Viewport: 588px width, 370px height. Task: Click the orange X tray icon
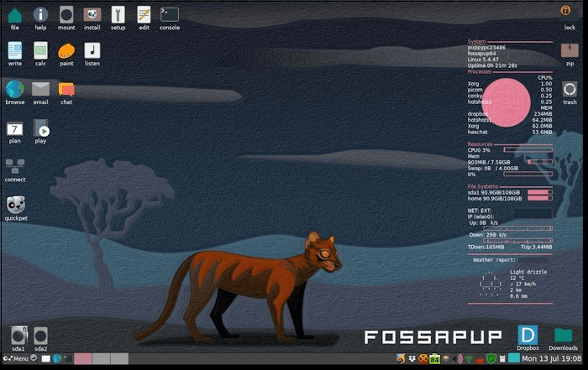(423, 359)
